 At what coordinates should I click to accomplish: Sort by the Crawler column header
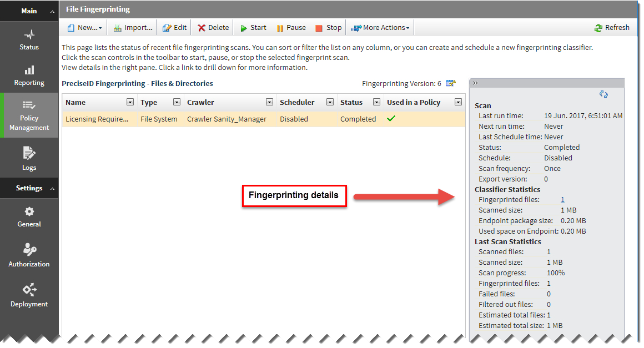click(200, 103)
